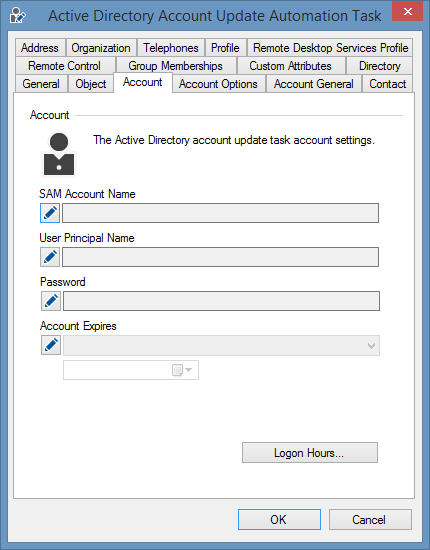Switch to Custom Attributes tab
Viewport: 430px width, 550px height.
[290, 66]
